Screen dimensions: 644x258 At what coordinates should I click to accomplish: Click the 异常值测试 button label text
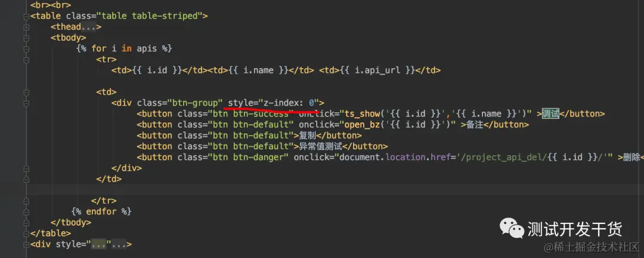(x=320, y=146)
